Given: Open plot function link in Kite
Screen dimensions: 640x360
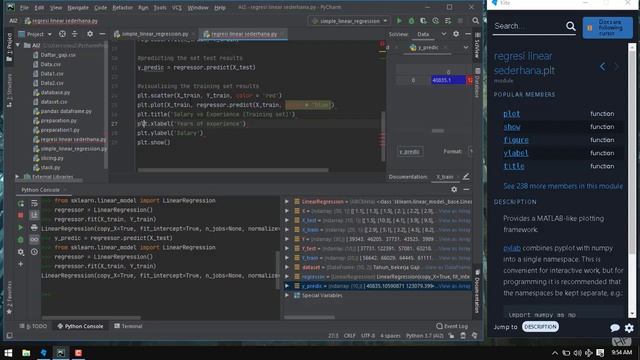Looking at the screenshot, I should (511, 114).
